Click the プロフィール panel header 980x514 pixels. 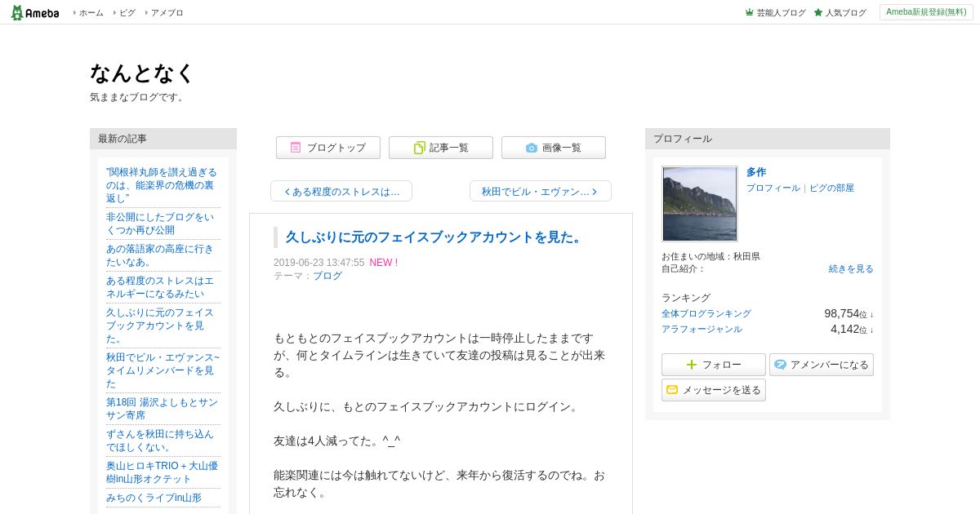coord(768,139)
